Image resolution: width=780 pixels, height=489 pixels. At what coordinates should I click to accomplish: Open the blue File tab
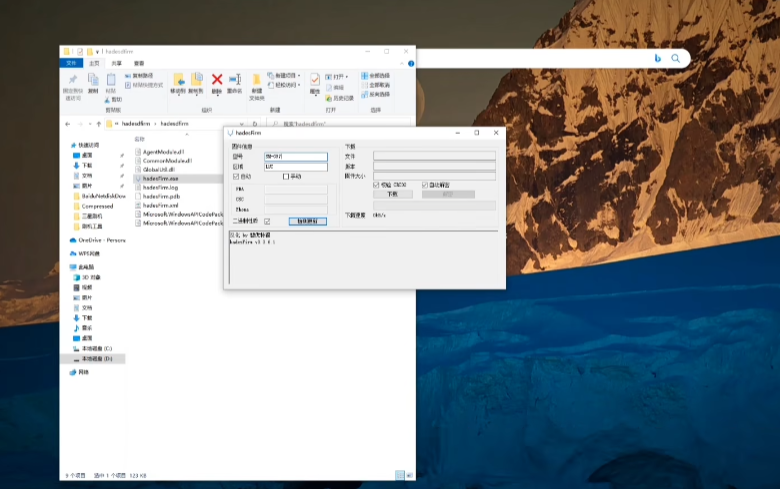[71, 63]
